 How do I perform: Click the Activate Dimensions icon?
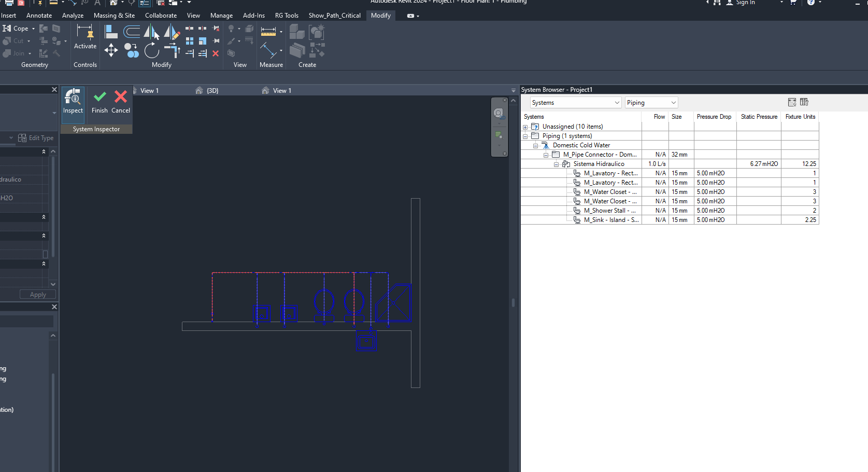click(x=85, y=36)
